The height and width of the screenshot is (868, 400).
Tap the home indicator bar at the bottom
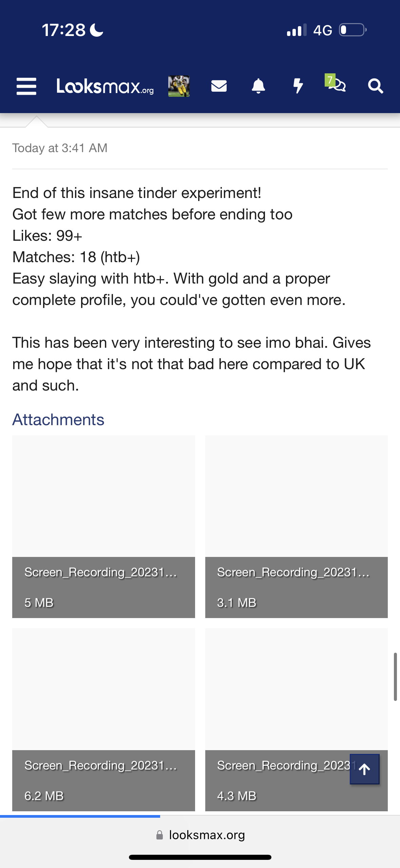point(200,857)
